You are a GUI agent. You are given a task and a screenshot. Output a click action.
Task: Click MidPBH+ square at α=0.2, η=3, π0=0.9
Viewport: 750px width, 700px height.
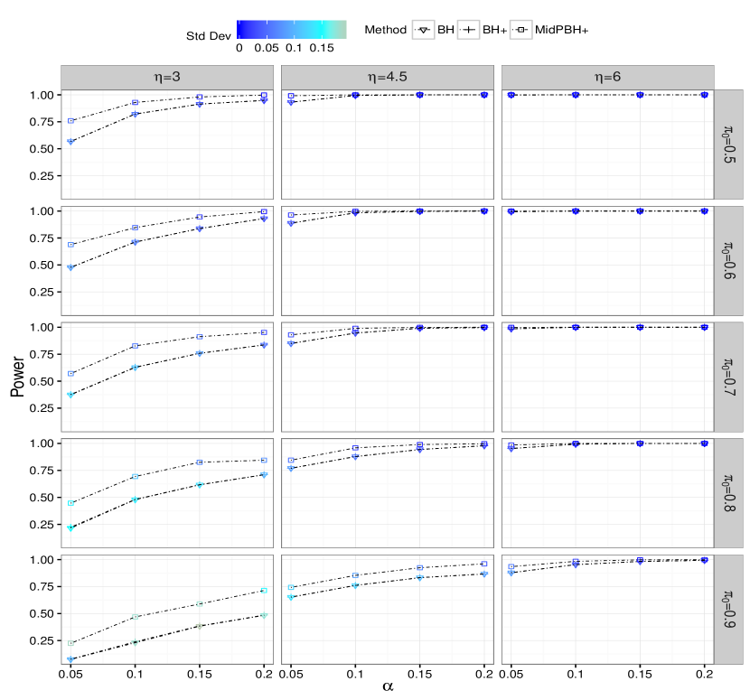point(264,591)
